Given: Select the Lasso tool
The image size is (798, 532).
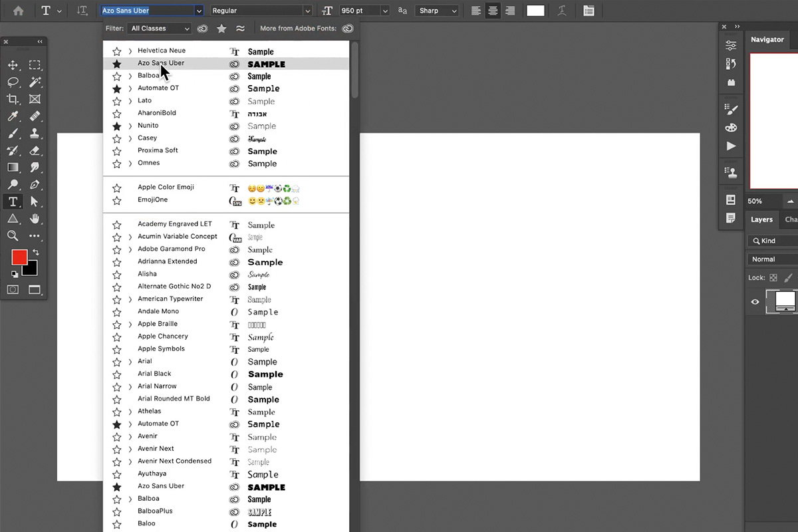Looking at the screenshot, I should (x=13, y=82).
